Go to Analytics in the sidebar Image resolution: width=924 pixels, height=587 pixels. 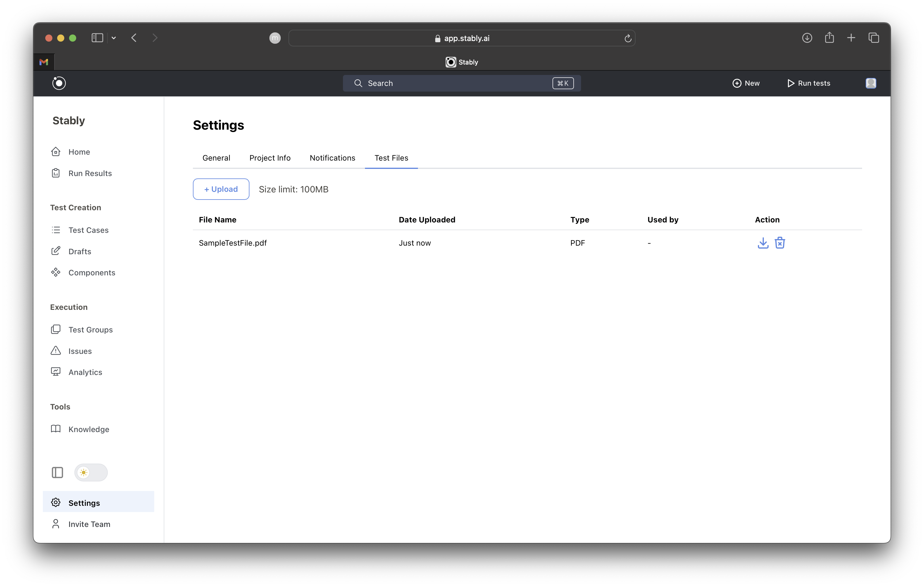coord(85,372)
